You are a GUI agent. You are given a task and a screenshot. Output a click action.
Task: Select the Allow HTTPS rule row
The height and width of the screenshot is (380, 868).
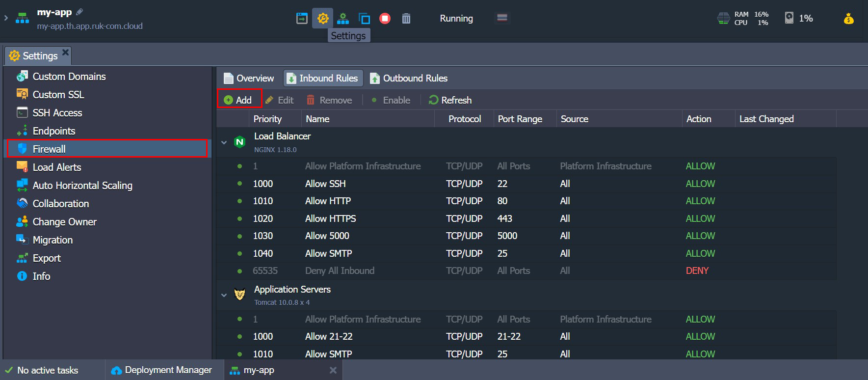click(x=526, y=218)
